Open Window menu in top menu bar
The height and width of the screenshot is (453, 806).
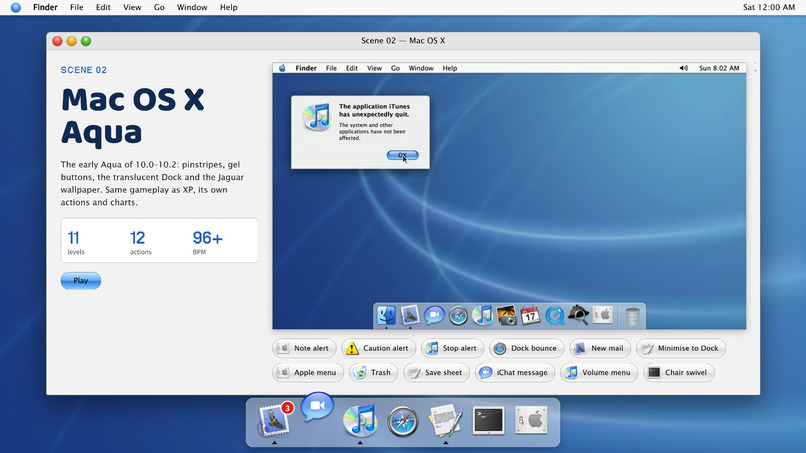[x=192, y=7]
